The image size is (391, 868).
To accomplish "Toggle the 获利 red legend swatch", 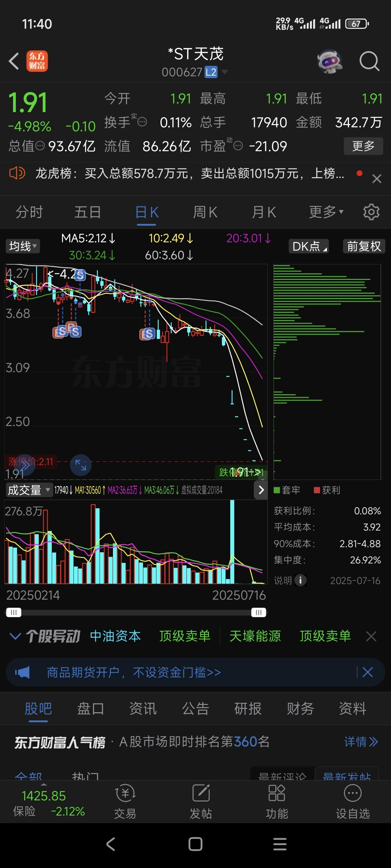I will coord(317,490).
